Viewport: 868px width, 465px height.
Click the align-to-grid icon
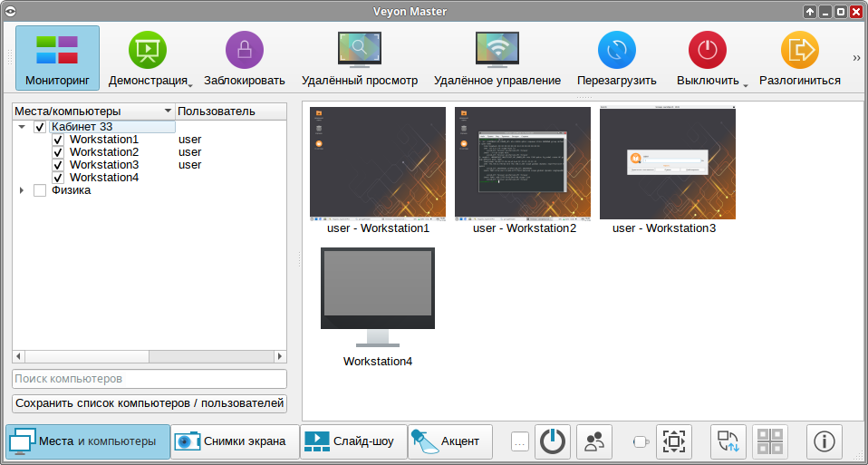coord(770,441)
